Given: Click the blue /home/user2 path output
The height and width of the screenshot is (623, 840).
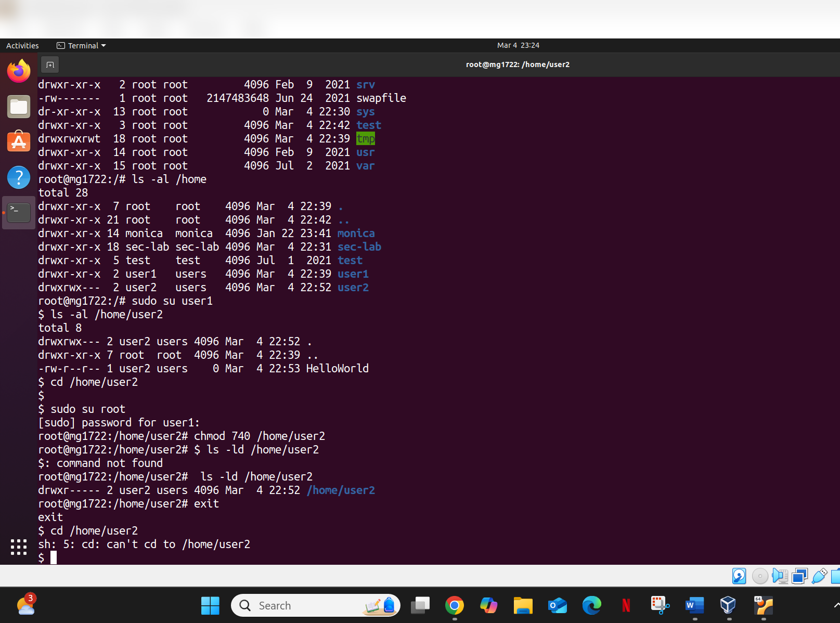Looking at the screenshot, I should 341,490.
